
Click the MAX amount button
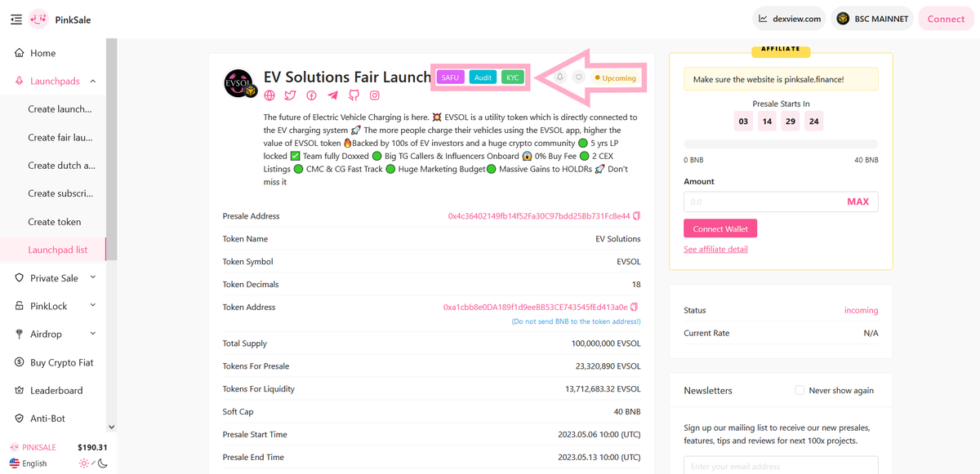857,202
